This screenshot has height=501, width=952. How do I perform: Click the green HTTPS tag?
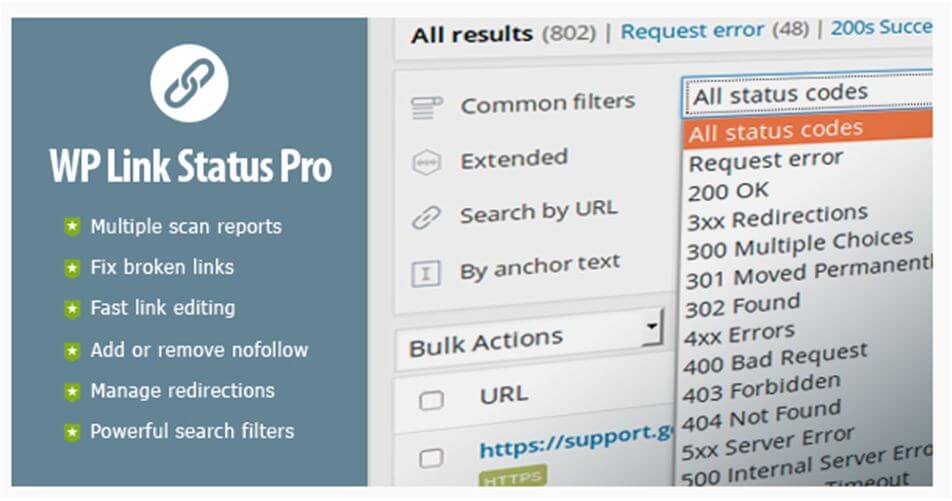coord(512,477)
